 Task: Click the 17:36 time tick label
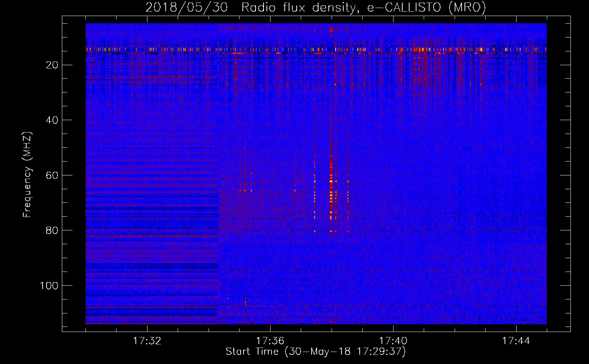tap(270, 341)
